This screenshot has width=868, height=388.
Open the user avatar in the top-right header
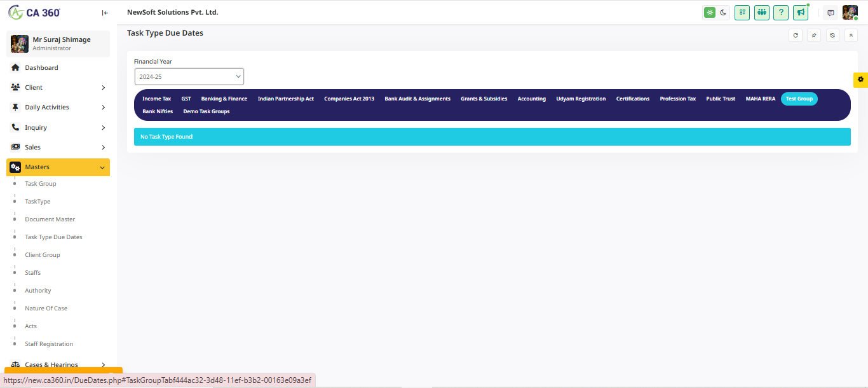point(850,13)
